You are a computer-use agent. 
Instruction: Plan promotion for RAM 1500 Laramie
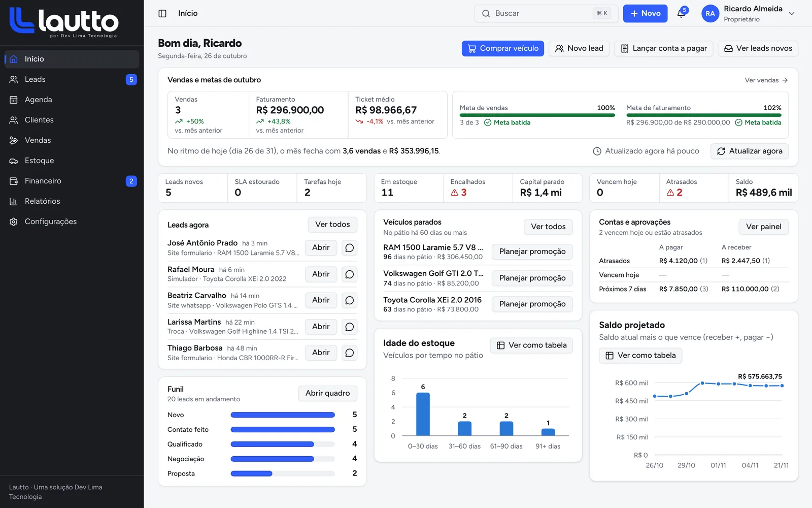532,251
